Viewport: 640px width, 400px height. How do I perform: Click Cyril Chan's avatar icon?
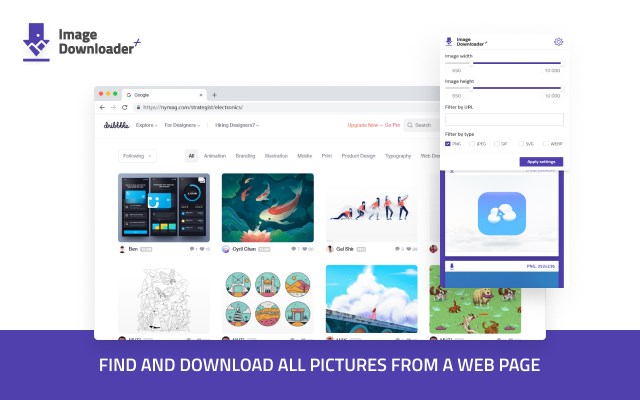click(226, 249)
